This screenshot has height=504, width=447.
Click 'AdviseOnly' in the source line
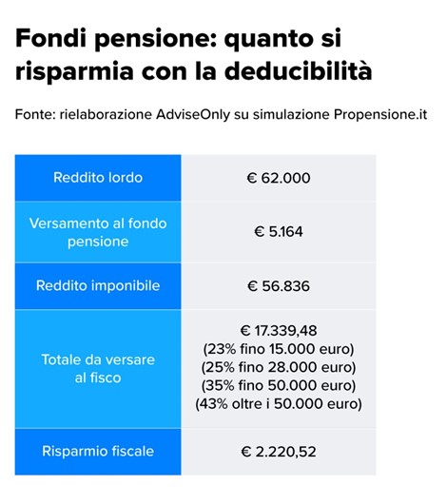(x=193, y=115)
